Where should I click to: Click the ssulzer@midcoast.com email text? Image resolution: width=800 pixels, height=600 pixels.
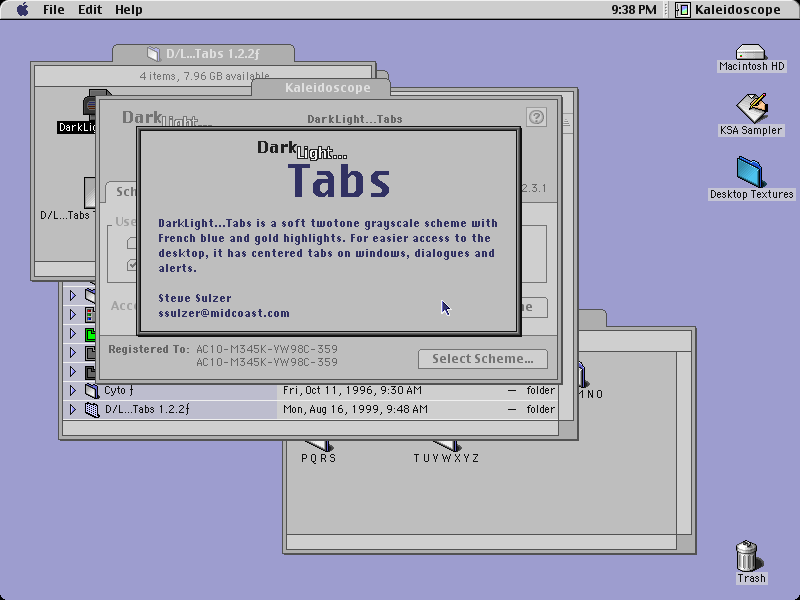(x=224, y=313)
